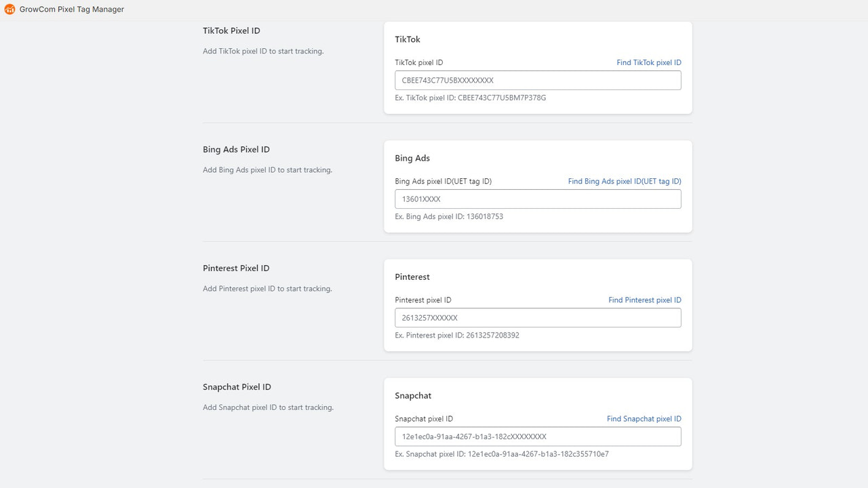Image resolution: width=868 pixels, height=488 pixels.
Task: Click the GrowCom Pixel Tag Manager title
Action: point(72,9)
